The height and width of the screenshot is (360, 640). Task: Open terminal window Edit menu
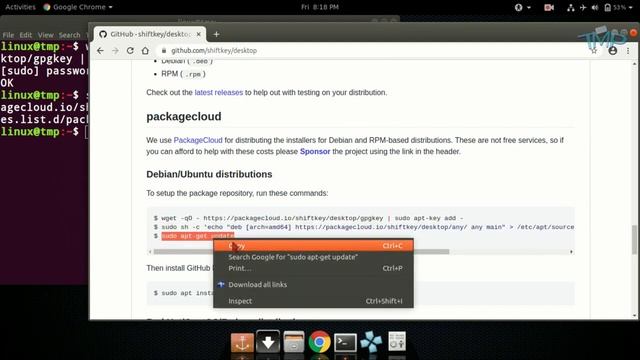(x=25, y=35)
